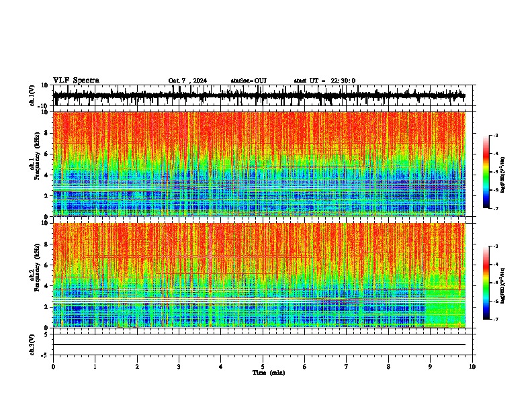Image resolution: width=532 pixels, height=411 pixels.
Task: Click the "VLF Spectra" title text
Action: [76, 81]
